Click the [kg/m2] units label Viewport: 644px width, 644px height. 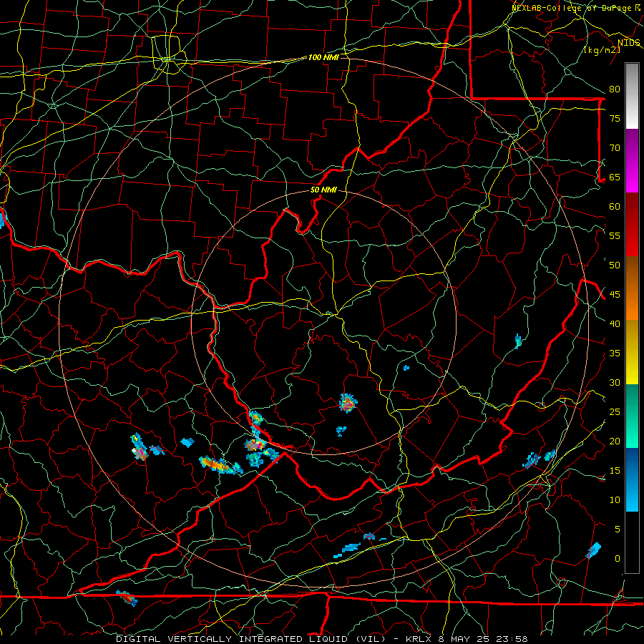click(x=602, y=50)
